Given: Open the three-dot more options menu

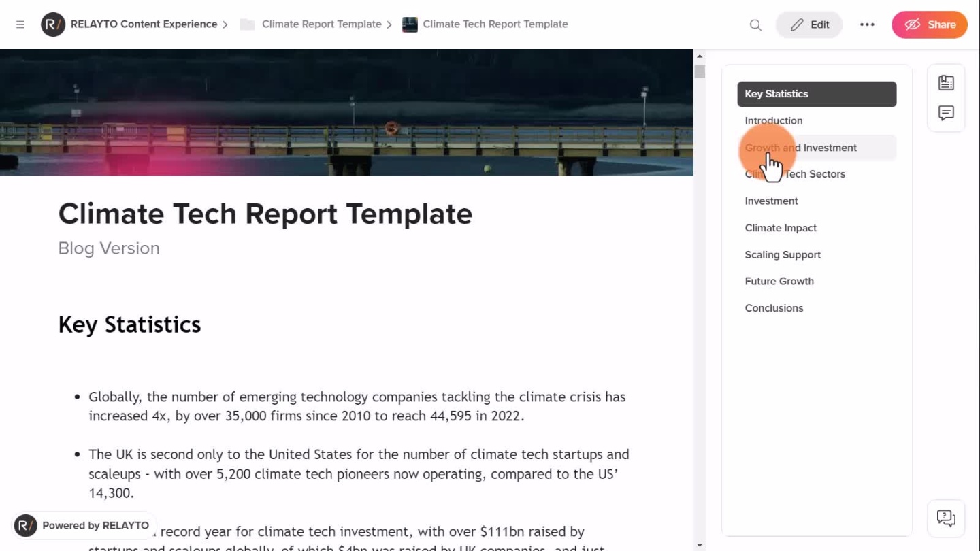Looking at the screenshot, I should [x=867, y=24].
